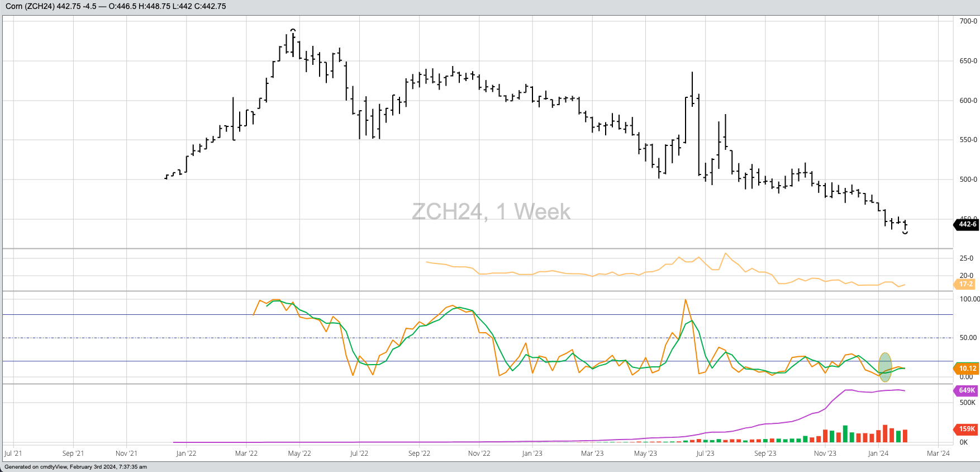Click the 500K volume axis label

click(967, 403)
